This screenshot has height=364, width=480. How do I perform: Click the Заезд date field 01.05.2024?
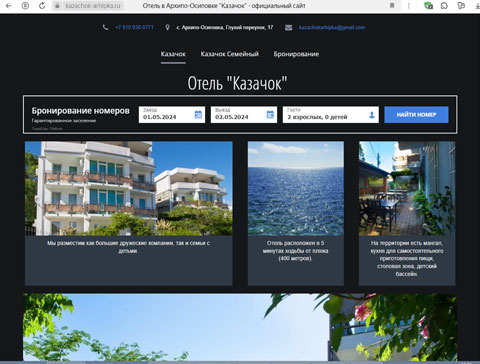172,115
